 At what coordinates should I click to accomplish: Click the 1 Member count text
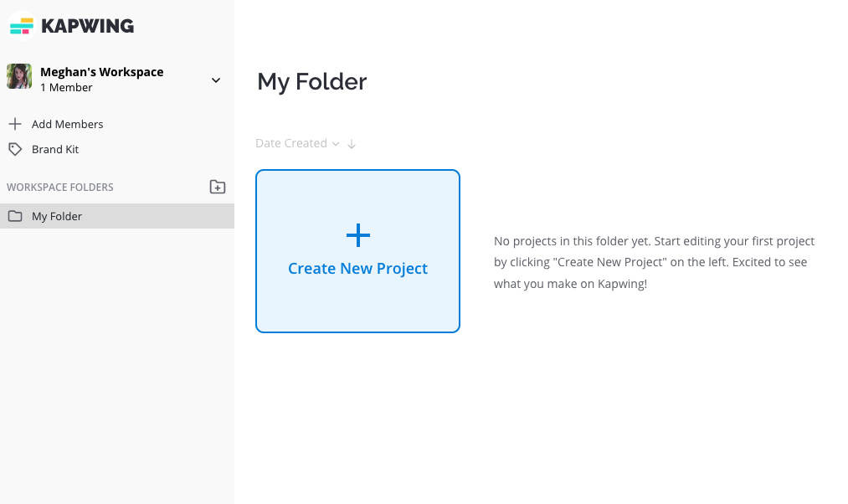click(x=66, y=88)
